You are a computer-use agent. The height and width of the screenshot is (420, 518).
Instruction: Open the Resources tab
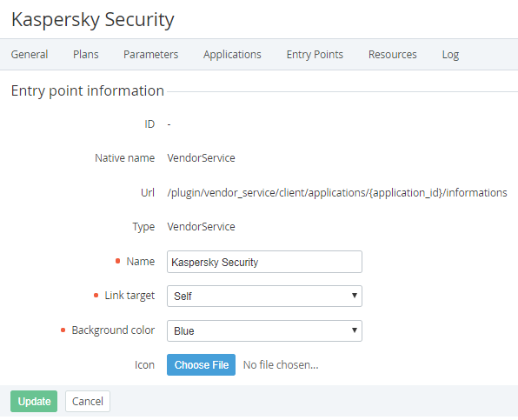pyautogui.click(x=393, y=55)
